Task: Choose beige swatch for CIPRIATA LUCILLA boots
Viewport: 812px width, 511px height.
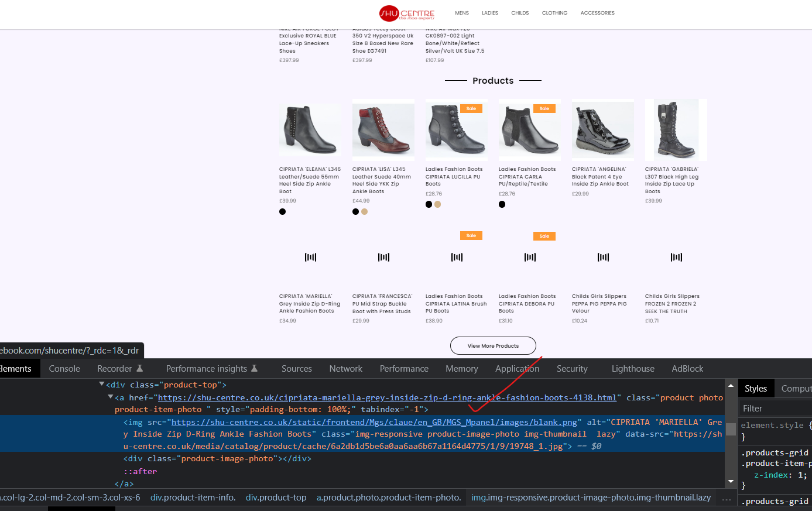Action: [x=437, y=204]
